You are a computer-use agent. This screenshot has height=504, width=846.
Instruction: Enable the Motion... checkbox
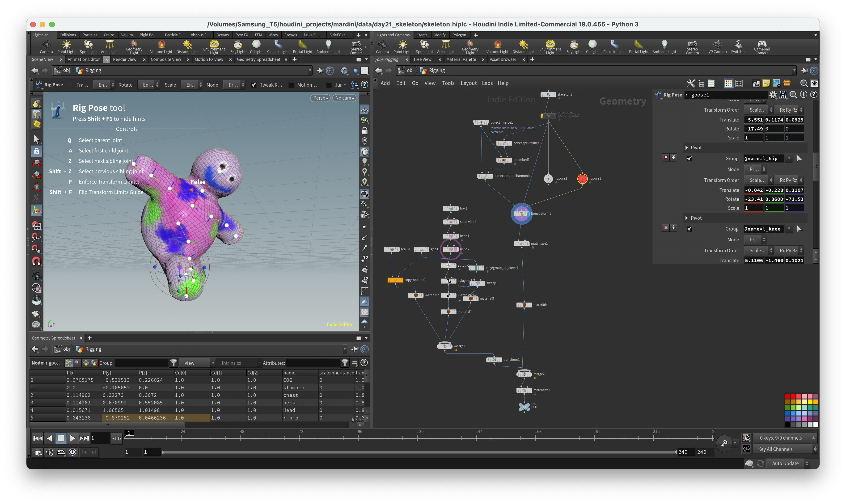pyautogui.click(x=291, y=85)
